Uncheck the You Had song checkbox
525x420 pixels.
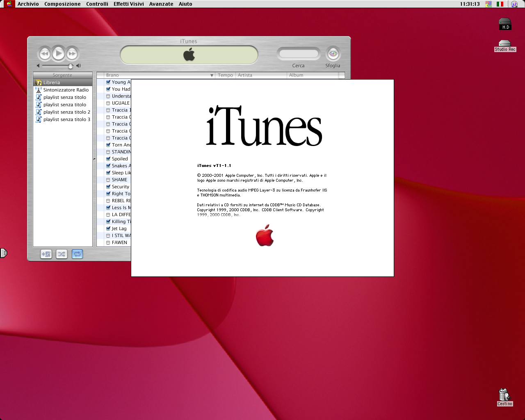click(108, 89)
